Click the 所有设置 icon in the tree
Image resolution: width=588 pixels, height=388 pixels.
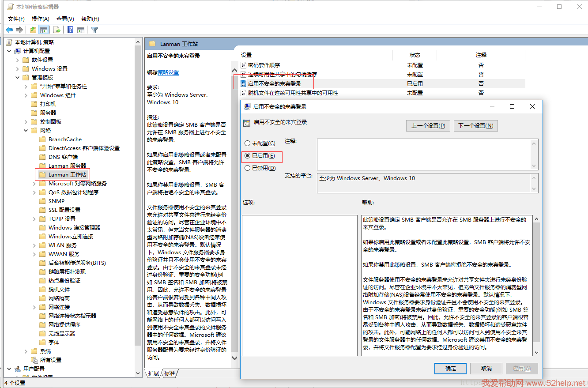pyautogui.click(x=34, y=360)
